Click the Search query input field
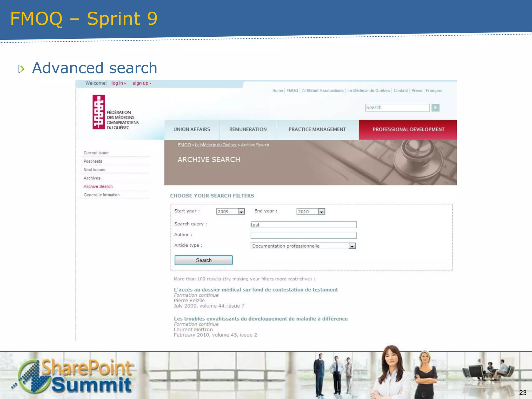This screenshot has height=399, width=532. (303, 224)
